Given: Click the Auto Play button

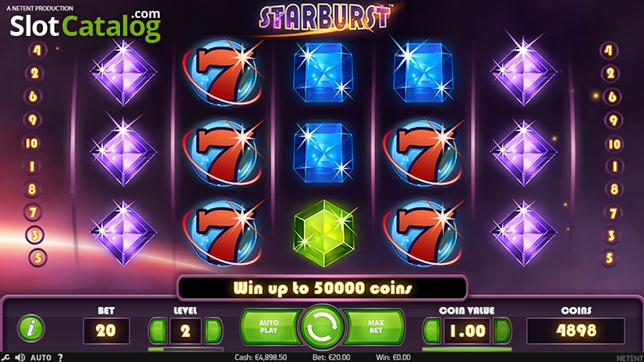Looking at the screenshot, I should tap(270, 327).
